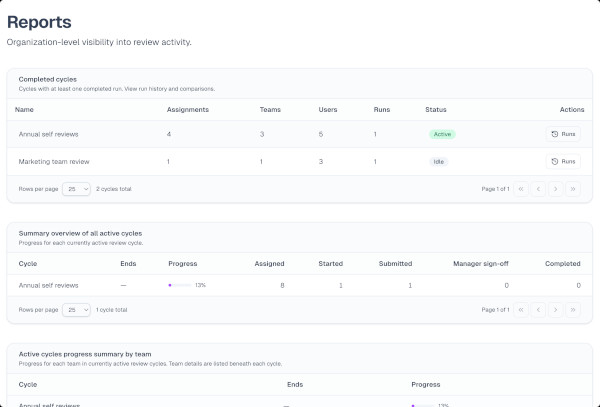Open rows per page dropdown in Summary overview
This screenshot has height=407, width=600.
pyautogui.click(x=77, y=310)
